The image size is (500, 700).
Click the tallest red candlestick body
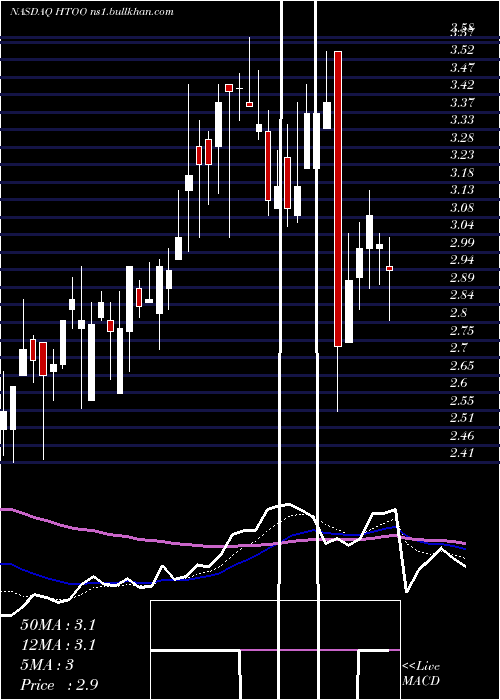pos(338,199)
